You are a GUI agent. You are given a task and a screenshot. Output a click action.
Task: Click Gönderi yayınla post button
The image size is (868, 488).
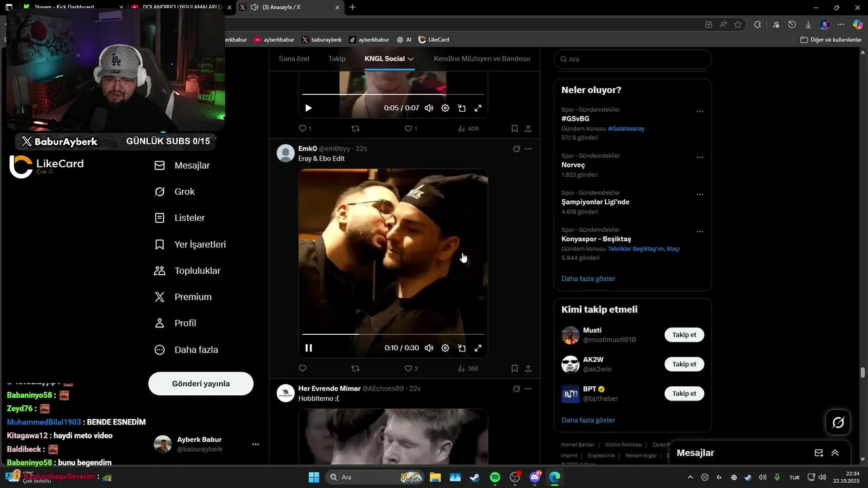[201, 384]
